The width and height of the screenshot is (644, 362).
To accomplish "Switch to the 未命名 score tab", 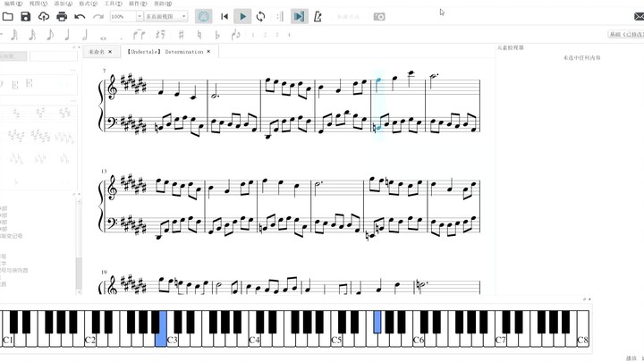I will pos(97,52).
